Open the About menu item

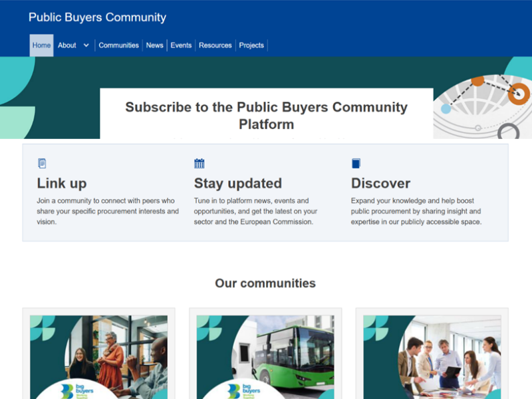(x=67, y=45)
